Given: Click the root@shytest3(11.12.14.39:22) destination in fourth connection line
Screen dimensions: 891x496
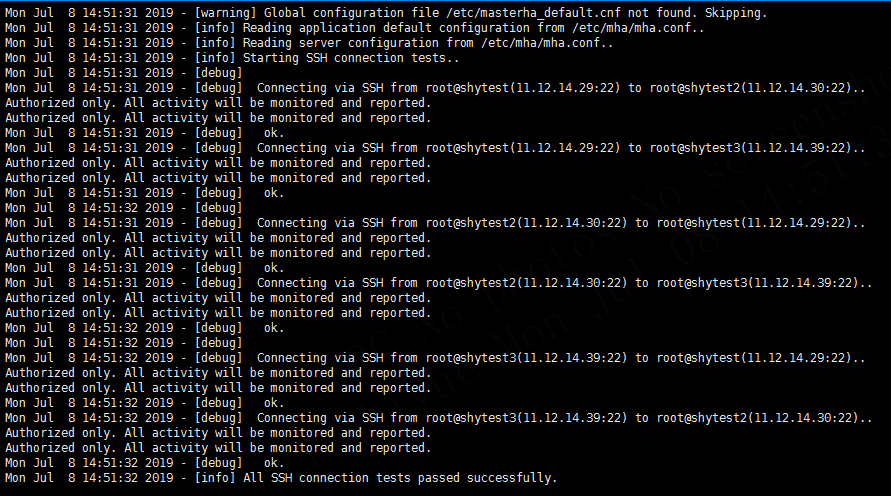Looking at the screenshot, I should [x=759, y=282].
